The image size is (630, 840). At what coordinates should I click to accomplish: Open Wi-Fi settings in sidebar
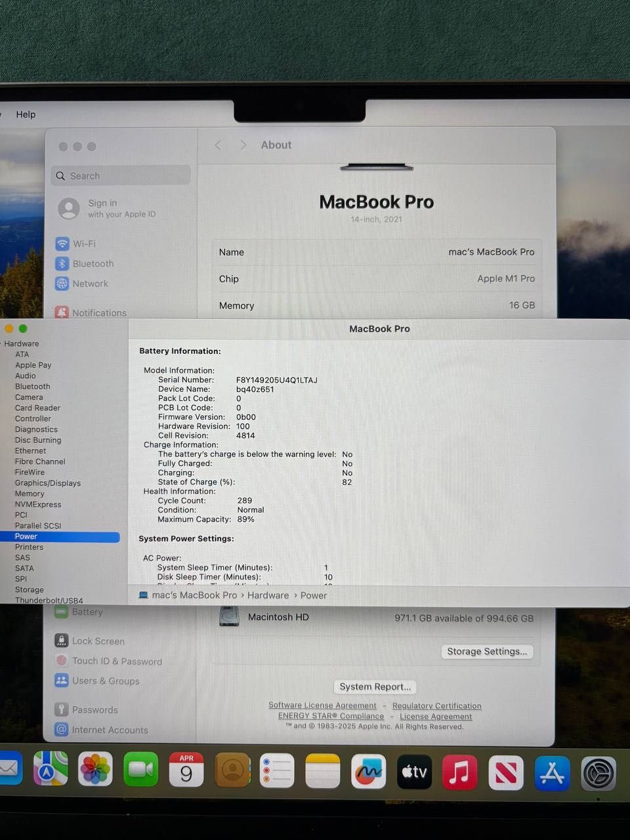coord(76,243)
